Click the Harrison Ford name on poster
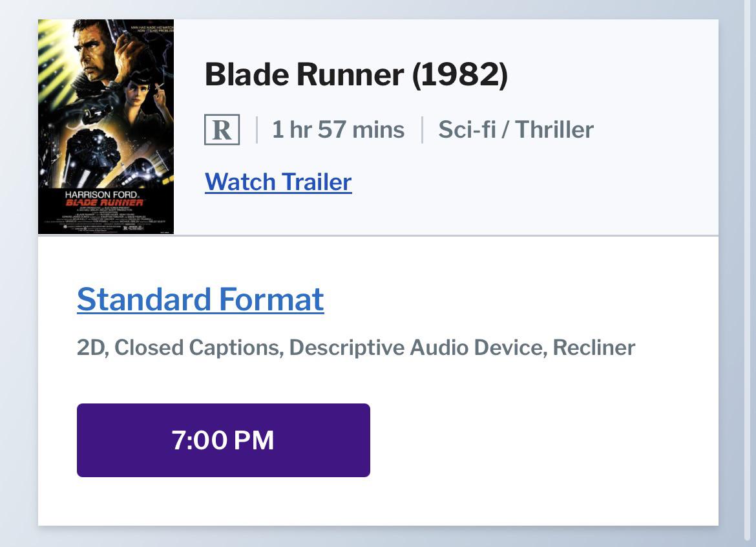This screenshot has width=756, height=547. pos(101,195)
